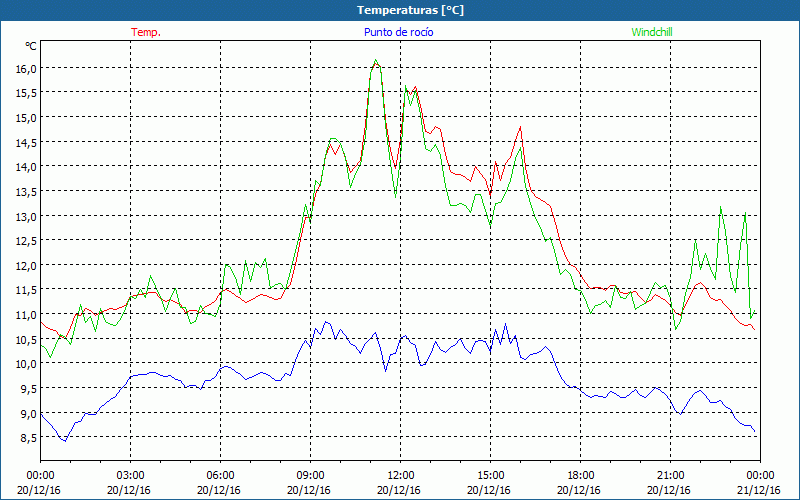This screenshot has width=800, height=500.
Task: Click the 10,0 y-axis value
Action: (26, 364)
